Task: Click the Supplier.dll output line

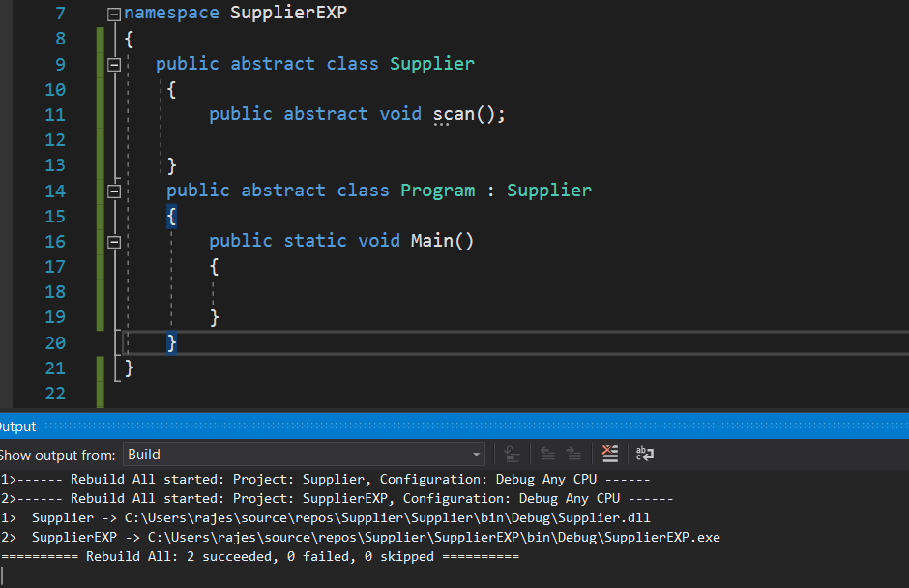Action: 325,517
